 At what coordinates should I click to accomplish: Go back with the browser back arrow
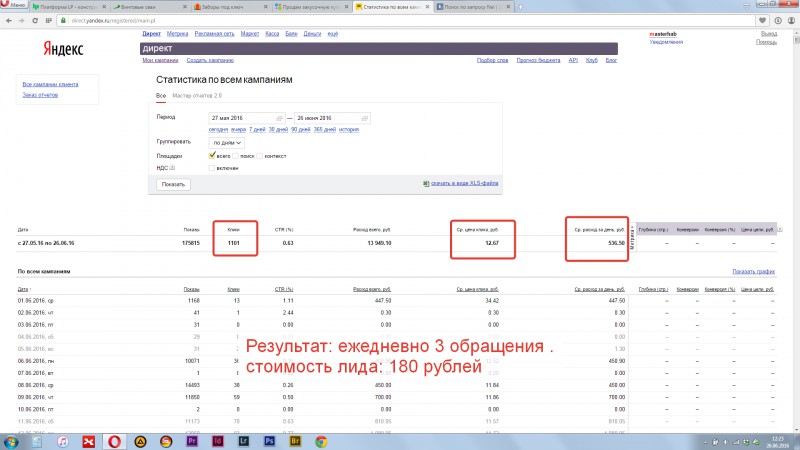click(9, 20)
